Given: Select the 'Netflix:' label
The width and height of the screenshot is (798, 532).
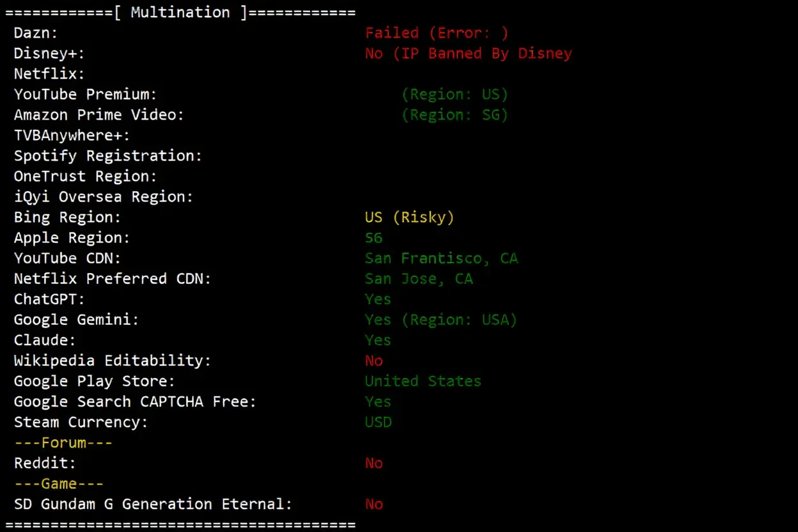Looking at the screenshot, I should pos(49,74).
